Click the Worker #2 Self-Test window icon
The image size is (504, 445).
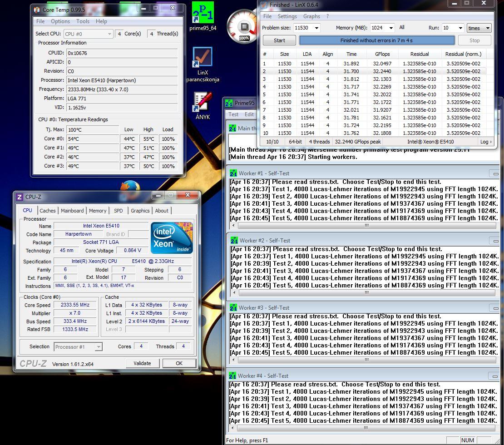pyautogui.click(x=234, y=241)
